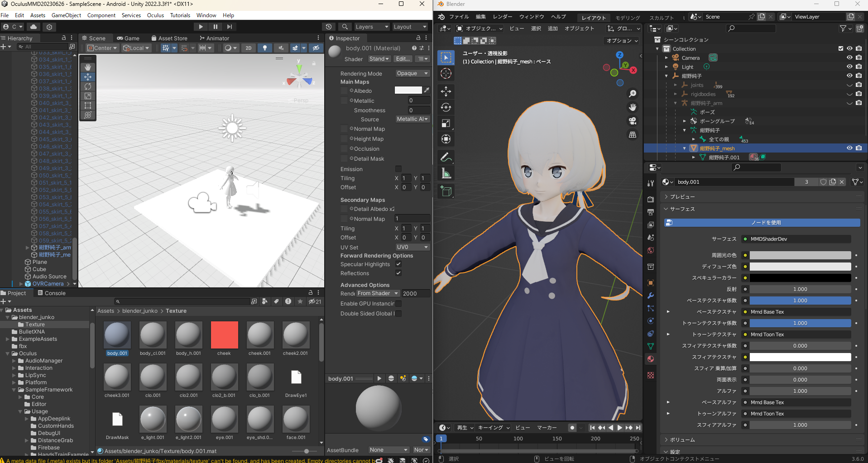
Task: Select the Rotate tool in Blender toolbar
Action: point(446,107)
